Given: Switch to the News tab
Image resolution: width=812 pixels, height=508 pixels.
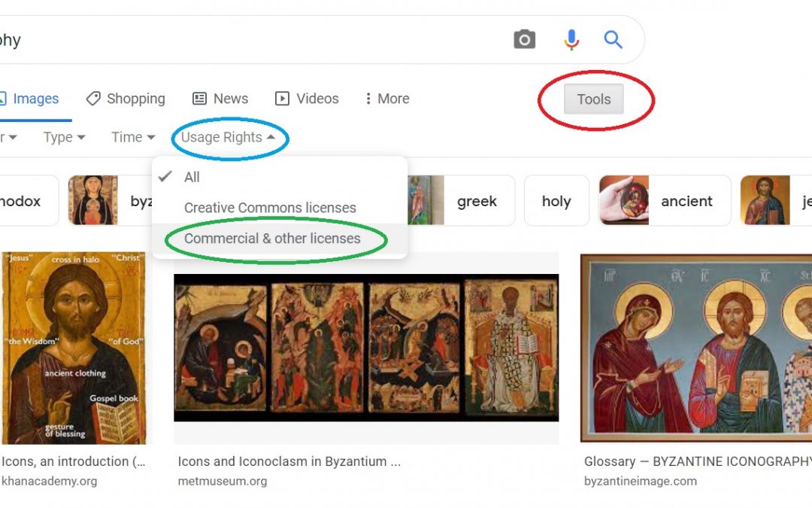Looking at the screenshot, I should [x=220, y=99].
